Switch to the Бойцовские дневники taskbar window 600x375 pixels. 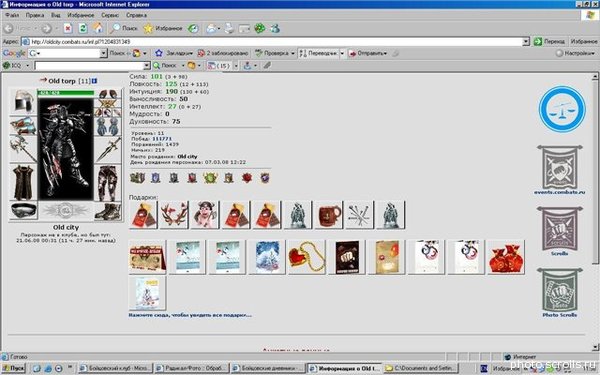pyautogui.click(x=268, y=368)
